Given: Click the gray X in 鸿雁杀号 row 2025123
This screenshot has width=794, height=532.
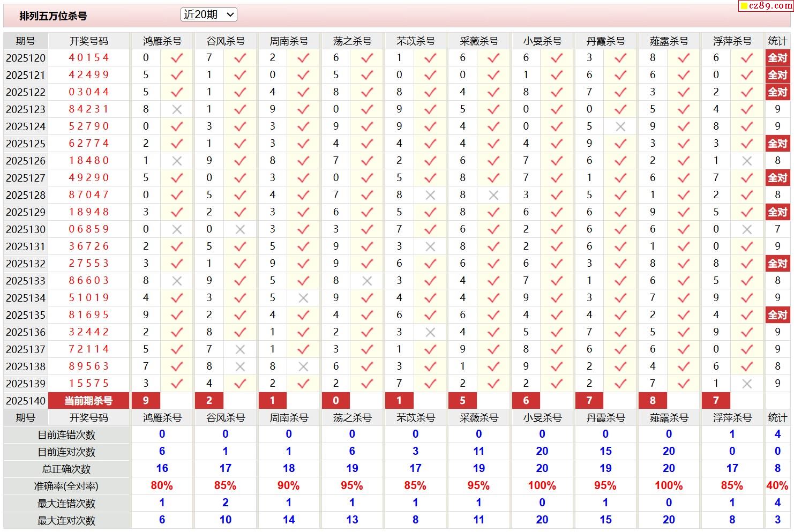Looking at the screenshot, I should coord(176,109).
